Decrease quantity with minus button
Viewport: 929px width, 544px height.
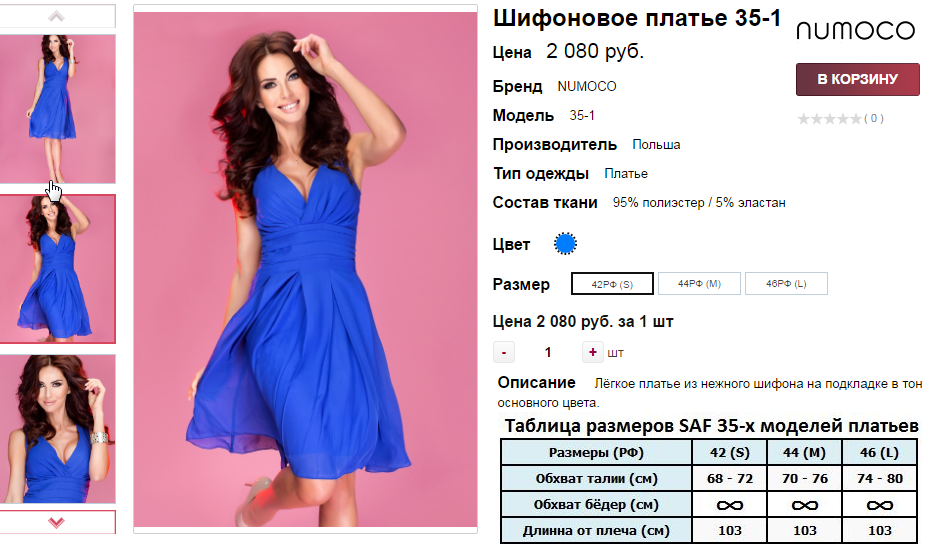pos(504,353)
